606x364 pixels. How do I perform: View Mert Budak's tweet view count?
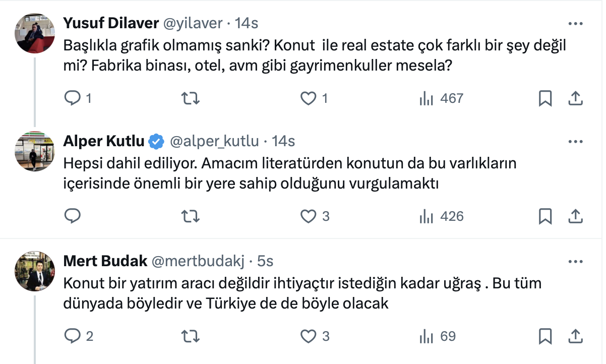point(437,336)
